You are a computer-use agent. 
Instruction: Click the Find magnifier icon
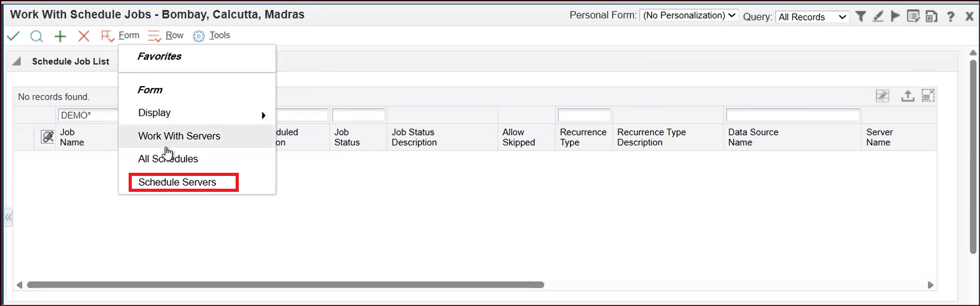point(36,36)
